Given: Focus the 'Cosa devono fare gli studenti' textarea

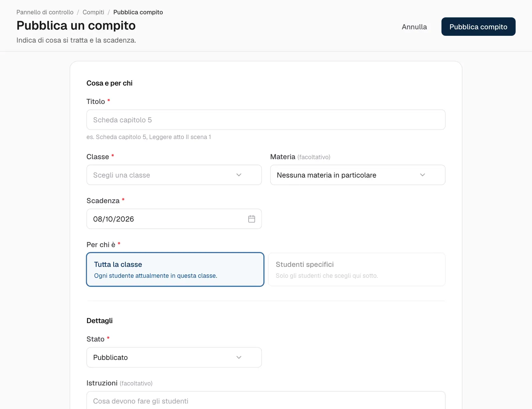Looking at the screenshot, I should coord(266,400).
